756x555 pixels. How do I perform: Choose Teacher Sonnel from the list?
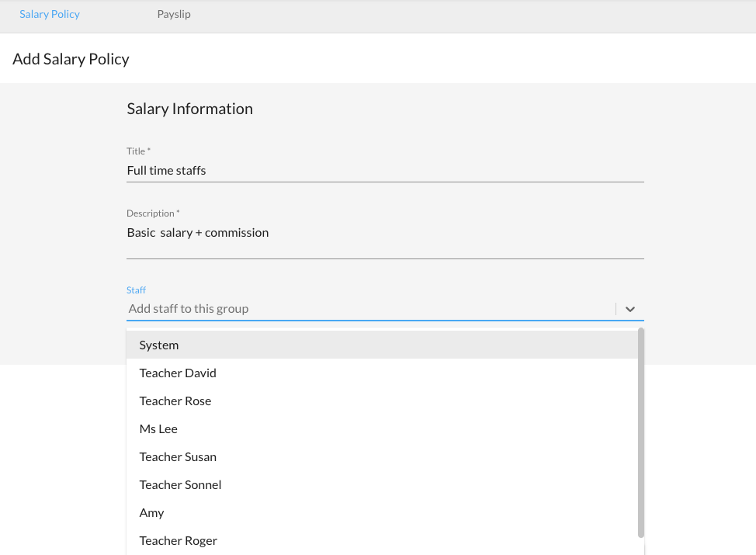click(180, 485)
